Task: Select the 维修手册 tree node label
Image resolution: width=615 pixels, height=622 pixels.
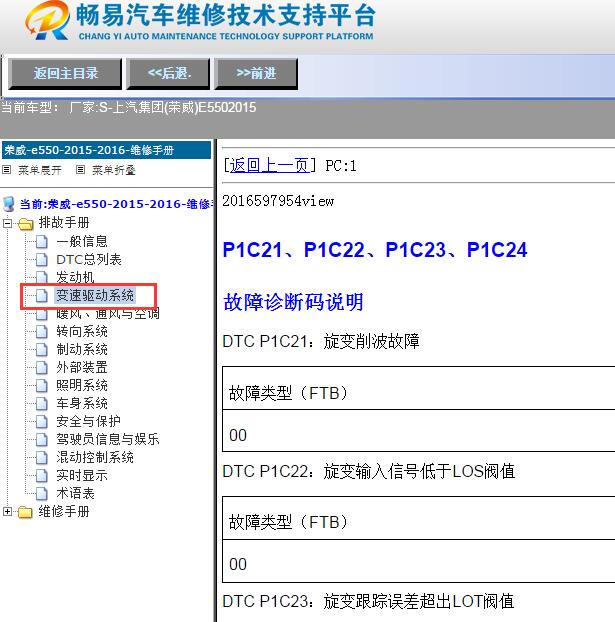Action: (63, 511)
